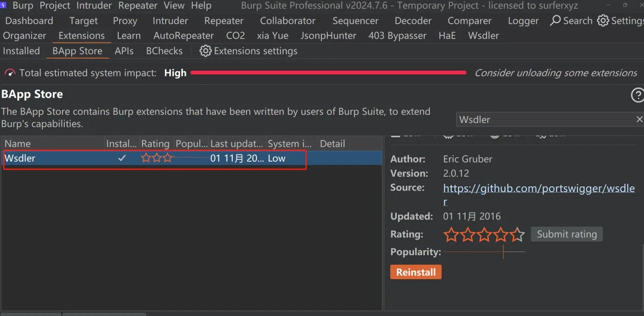
Task: Click the Extensions settings gear icon
Action: pos(205,51)
